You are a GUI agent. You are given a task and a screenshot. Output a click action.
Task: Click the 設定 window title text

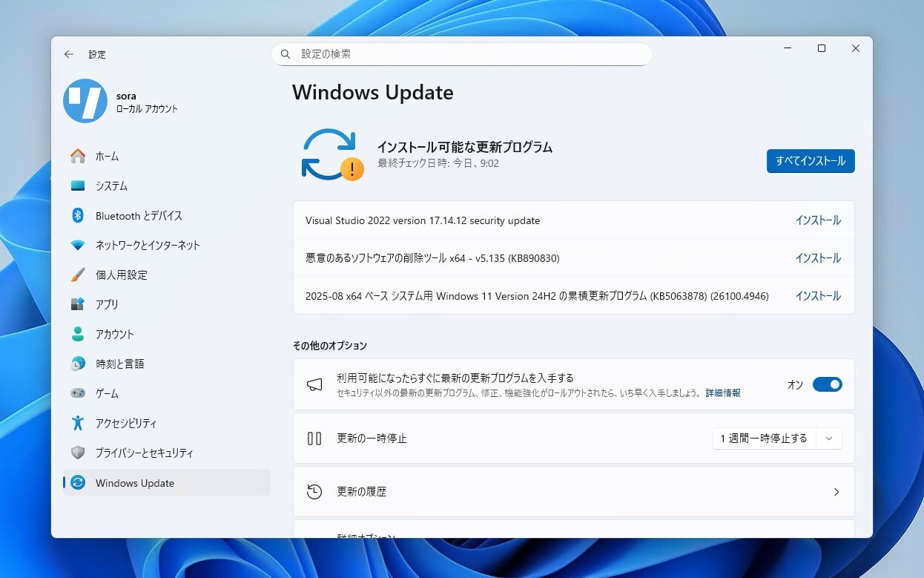point(97,54)
